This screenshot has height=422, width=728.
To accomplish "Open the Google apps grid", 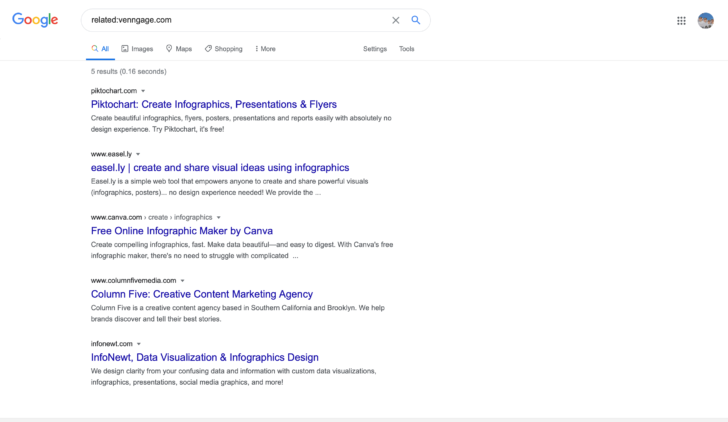I will coord(681,20).
